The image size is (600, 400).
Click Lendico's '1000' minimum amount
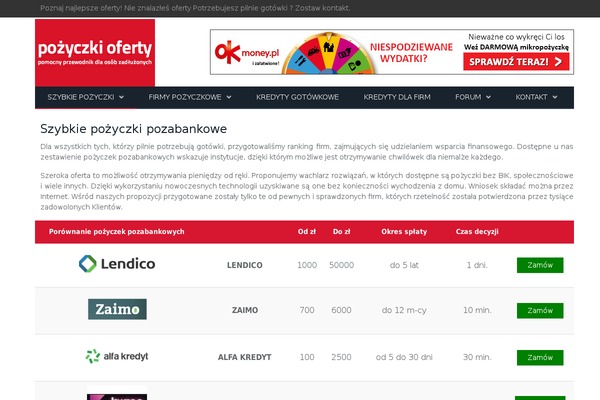pos(307,265)
